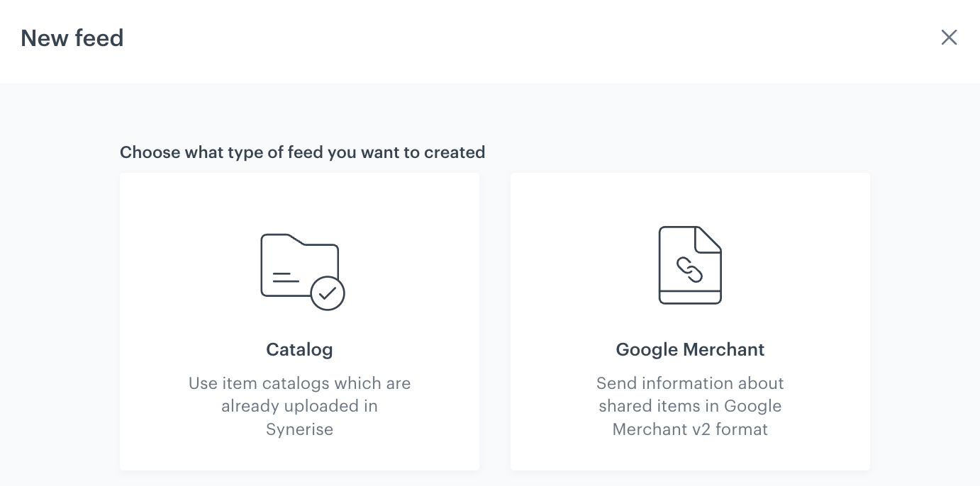Click the Catalog title label
The width and height of the screenshot is (980, 486).
299,349
